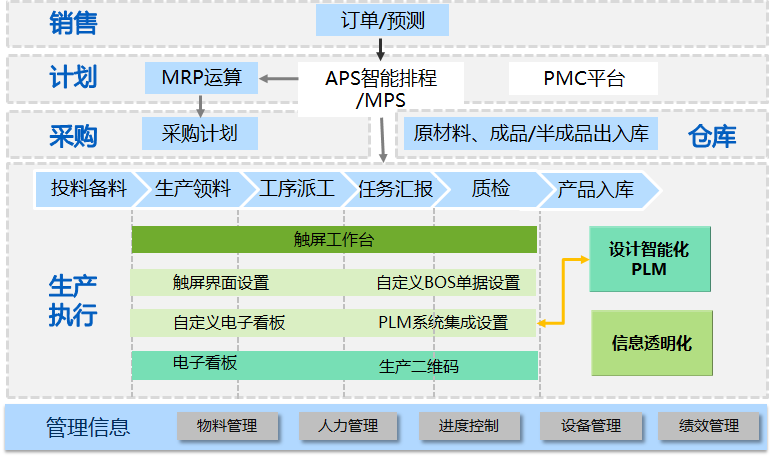
Task: Click the PMC平台 box
Action: [x=583, y=79]
